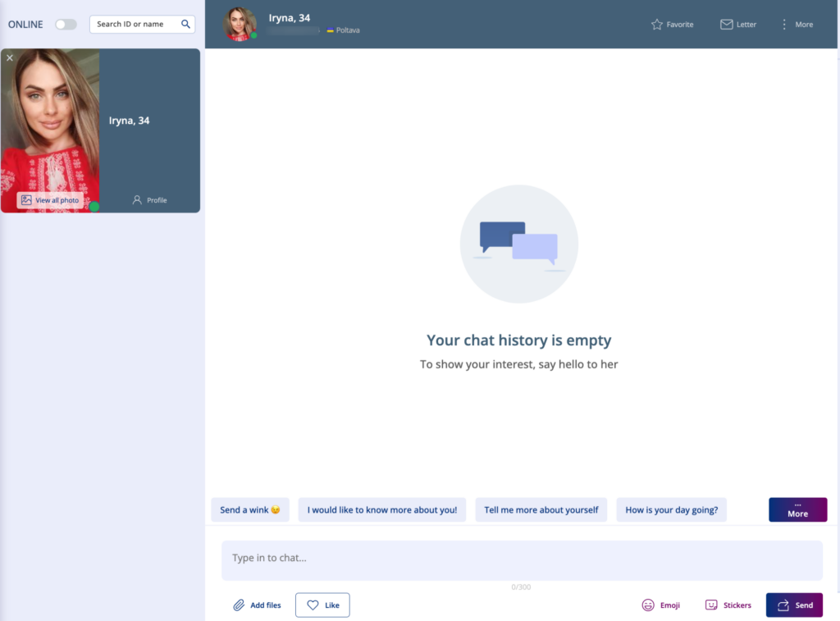Viewport: 840px width, 621px height.
Task: Write a Letter via envelope icon
Action: 737,24
